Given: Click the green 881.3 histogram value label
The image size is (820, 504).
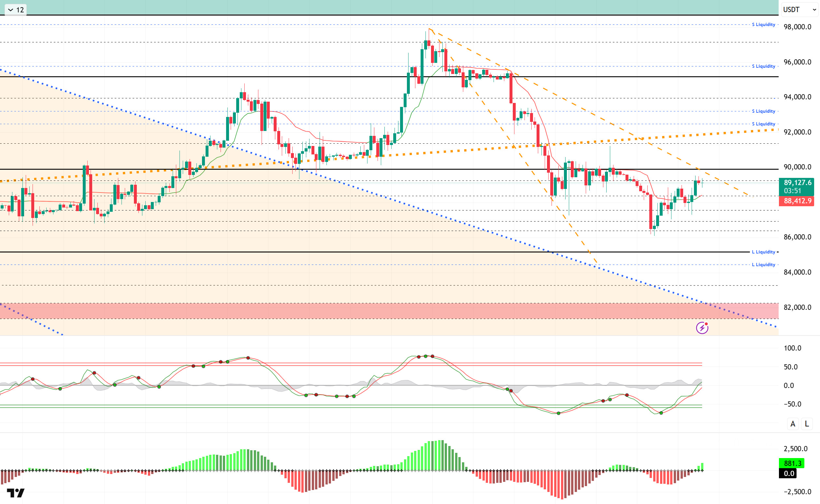Looking at the screenshot, I should point(792,463).
